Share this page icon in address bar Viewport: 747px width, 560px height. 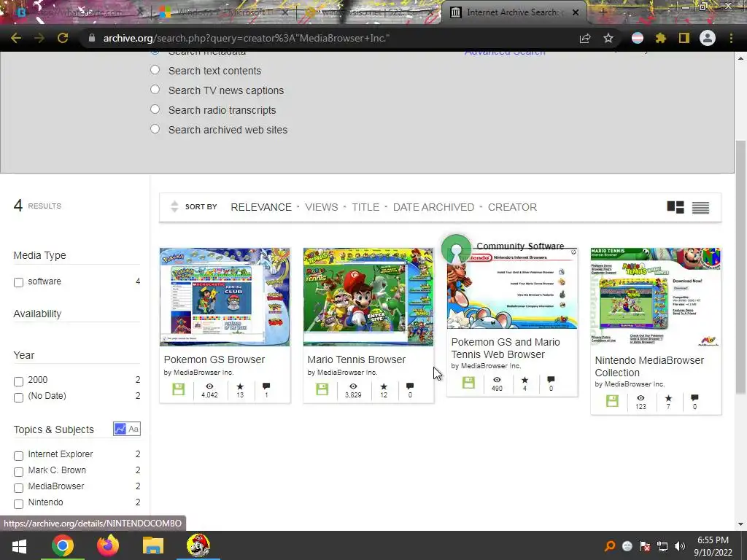585,39
